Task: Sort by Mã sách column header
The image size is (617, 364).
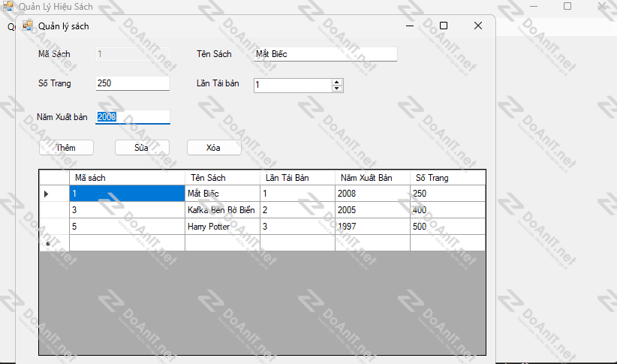Action: 126,178
